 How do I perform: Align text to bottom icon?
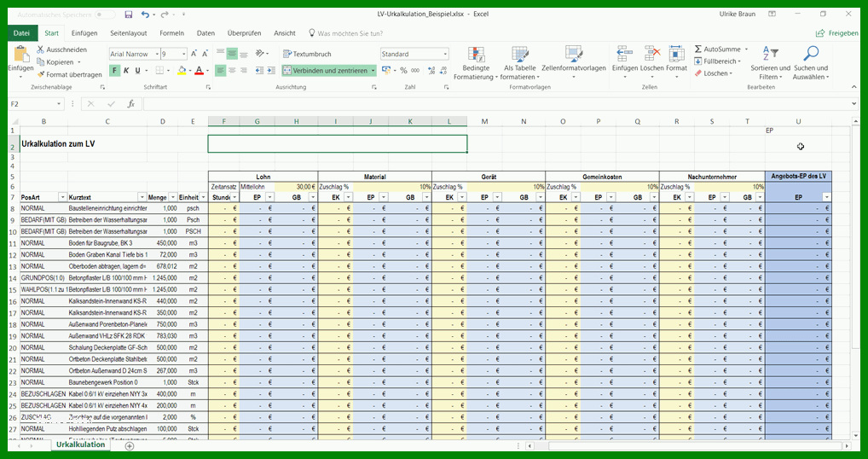point(244,54)
